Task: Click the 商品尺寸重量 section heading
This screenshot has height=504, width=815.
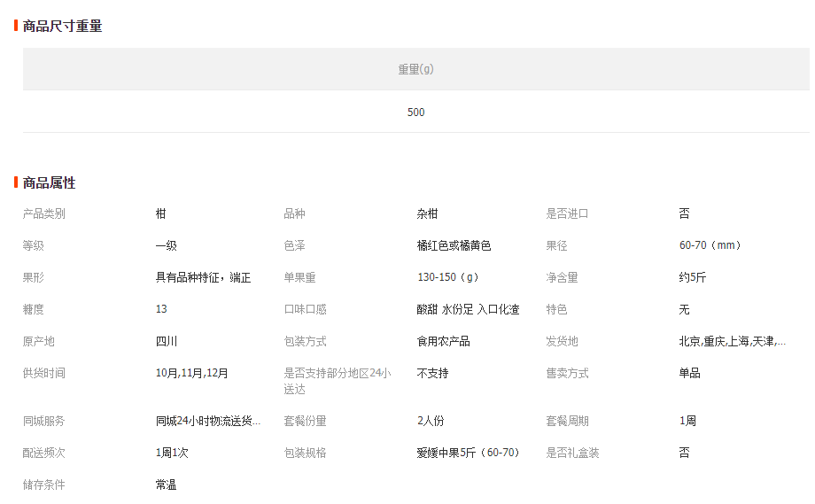Action: click(x=62, y=27)
